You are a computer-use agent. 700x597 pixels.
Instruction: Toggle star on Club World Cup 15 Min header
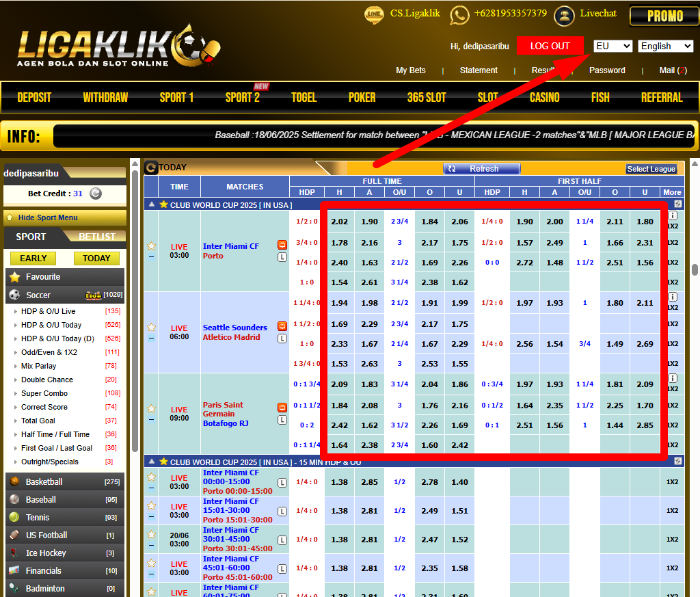coord(163,462)
